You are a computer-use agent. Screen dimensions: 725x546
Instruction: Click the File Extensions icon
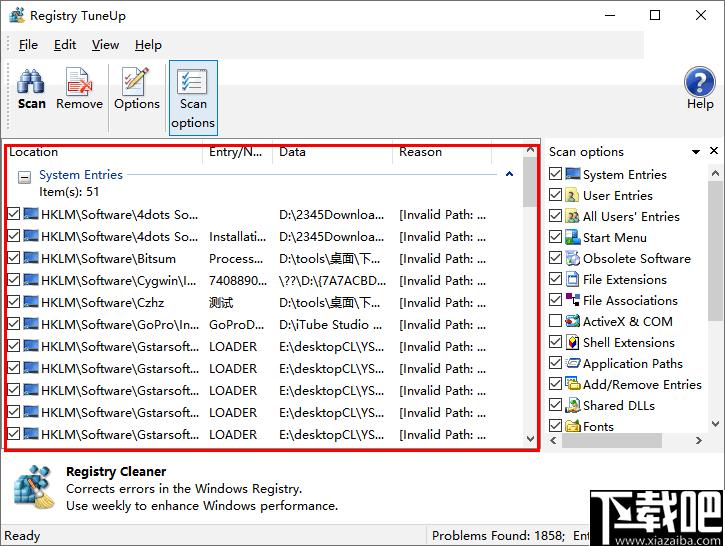(x=572, y=279)
